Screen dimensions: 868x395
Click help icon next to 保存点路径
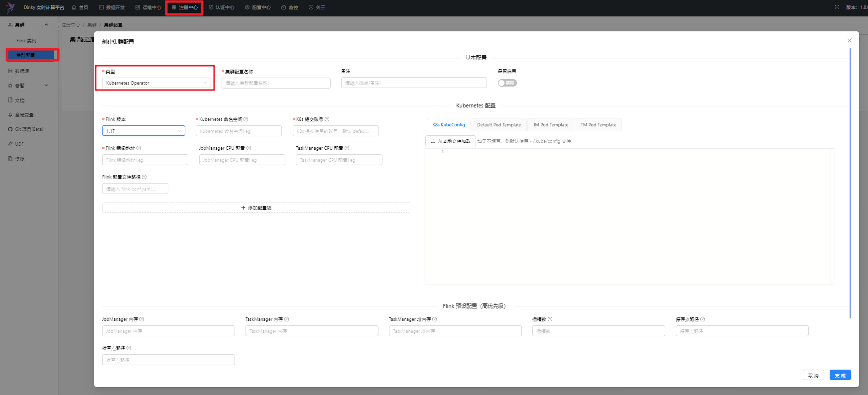pyautogui.click(x=703, y=319)
